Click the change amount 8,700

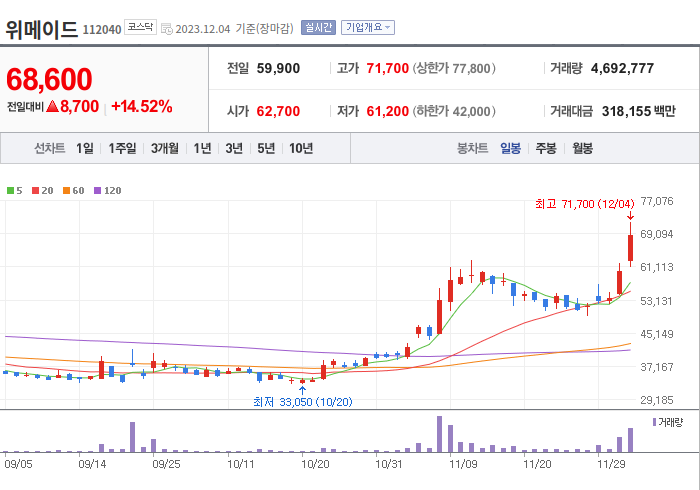[79, 107]
